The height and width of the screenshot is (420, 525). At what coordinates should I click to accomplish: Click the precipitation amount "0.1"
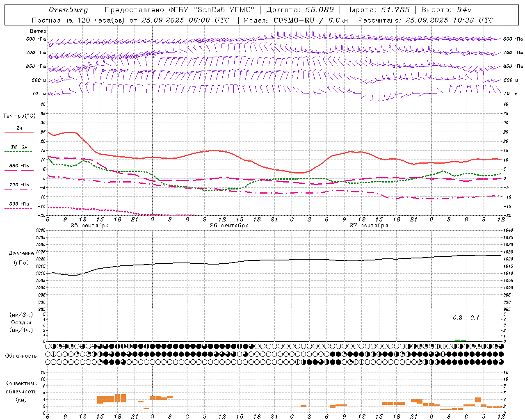475,317
